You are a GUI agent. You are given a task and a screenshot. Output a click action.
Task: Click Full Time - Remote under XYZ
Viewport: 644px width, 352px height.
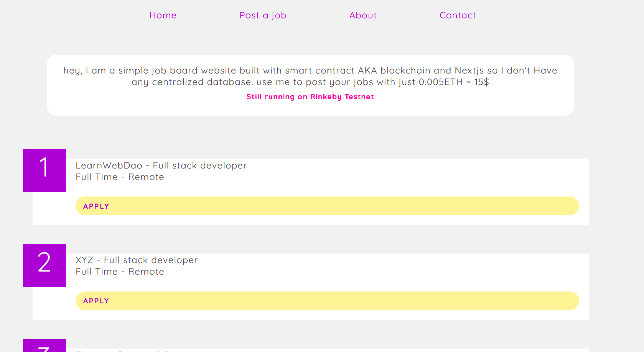pyautogui.click(x=120, y=272)
